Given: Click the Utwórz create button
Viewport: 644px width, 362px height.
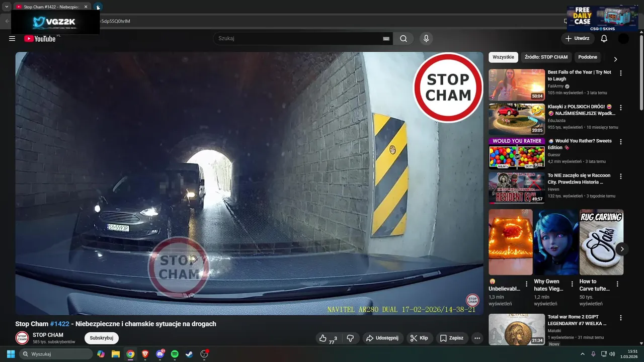Looking at the screenshot, I should (x=578, y=39).
